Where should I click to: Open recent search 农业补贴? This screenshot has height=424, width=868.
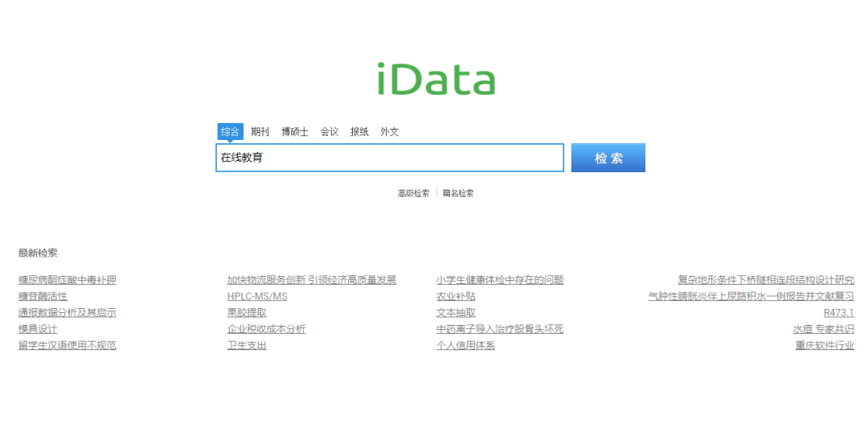[x=456, y=297]
